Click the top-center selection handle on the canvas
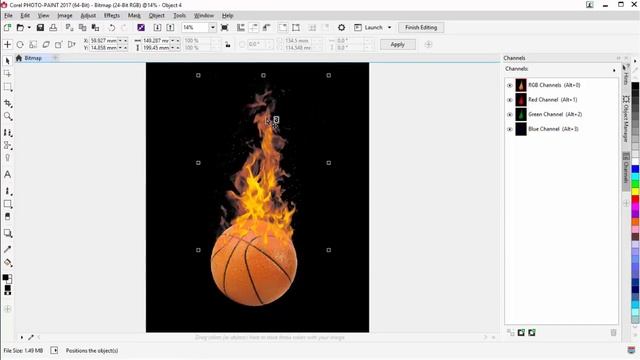 263,76
